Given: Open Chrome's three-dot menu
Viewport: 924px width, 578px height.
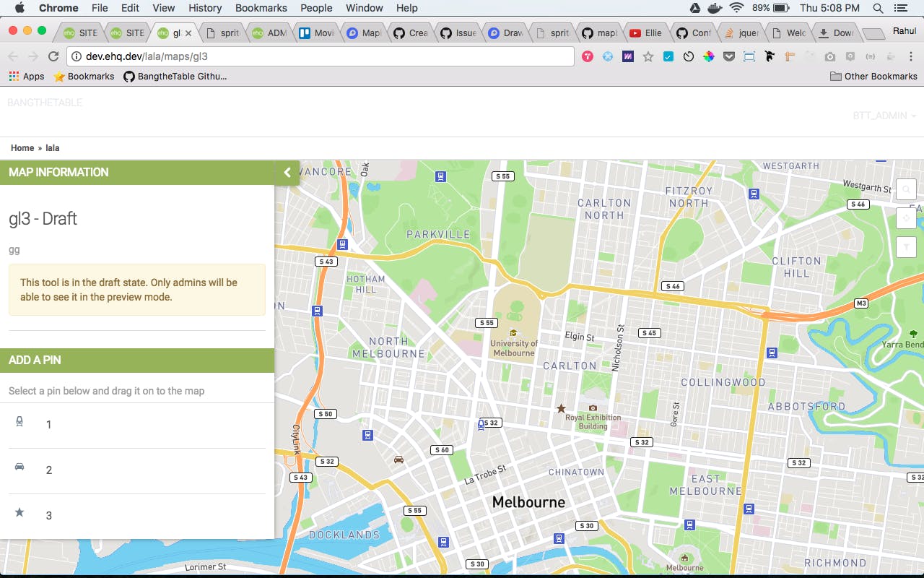Looking at the screenshot, I should pos(910,56).
